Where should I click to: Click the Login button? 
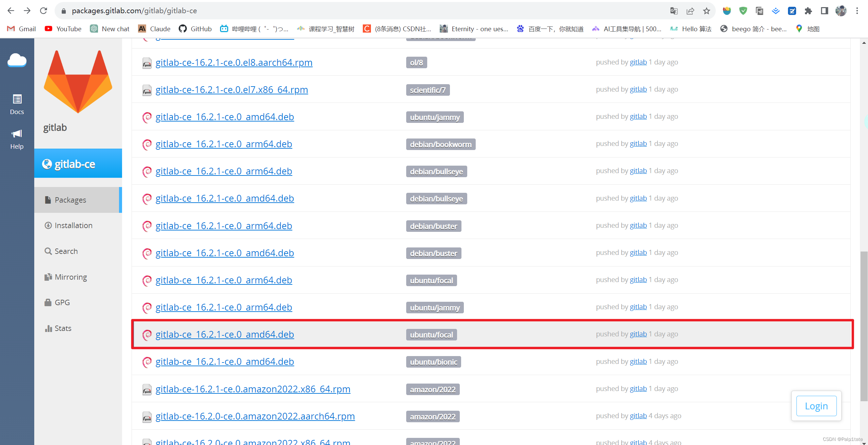tap(816, 406)
